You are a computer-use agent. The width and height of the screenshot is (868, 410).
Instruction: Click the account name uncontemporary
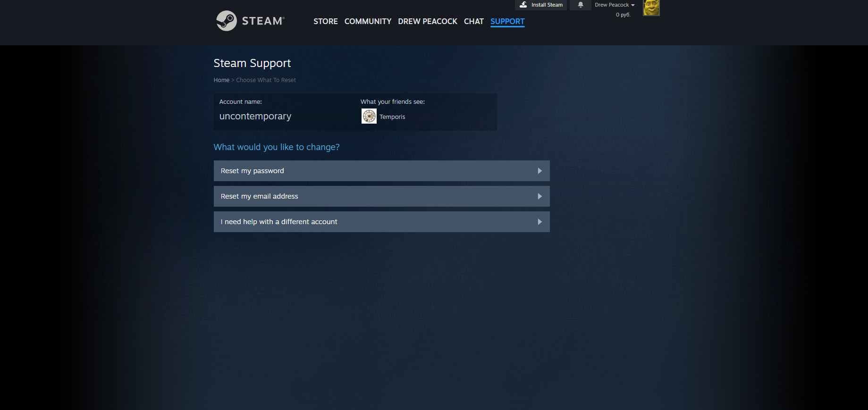(x=255, y=116)
